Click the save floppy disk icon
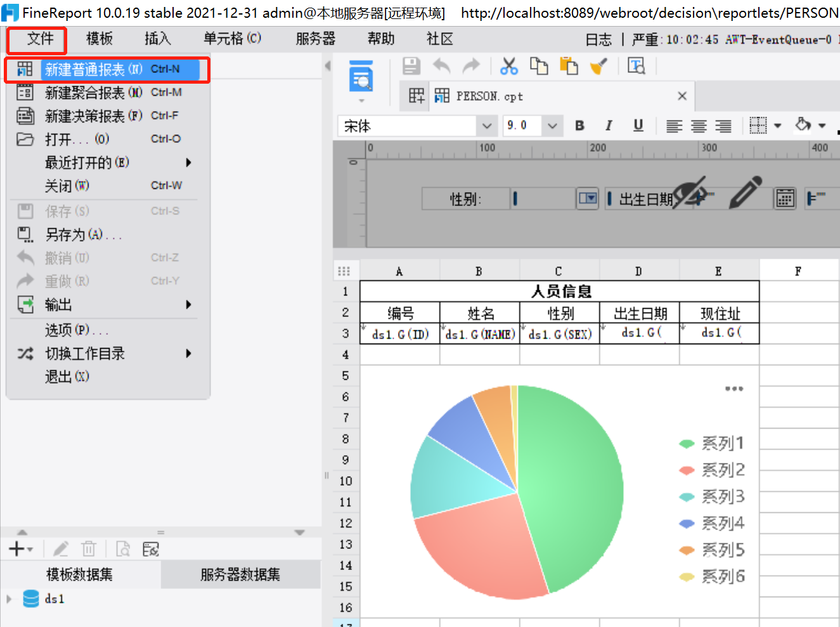 (x=411, y=66)
